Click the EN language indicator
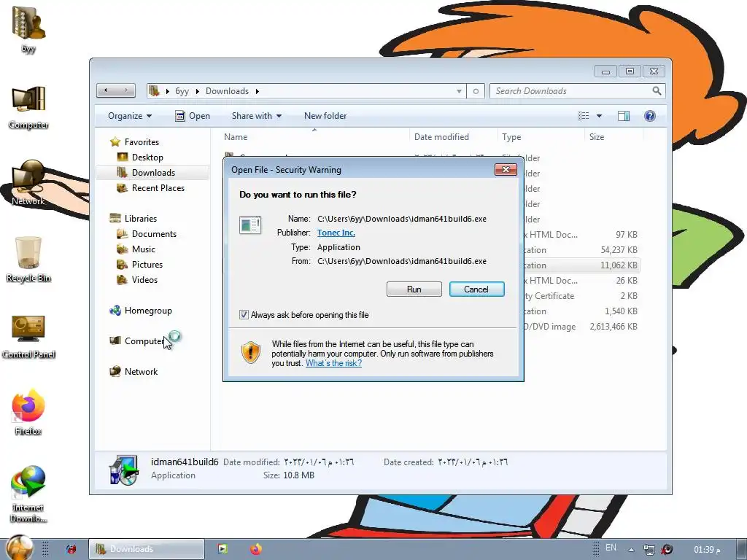747x560 pixels. point(611,548)
